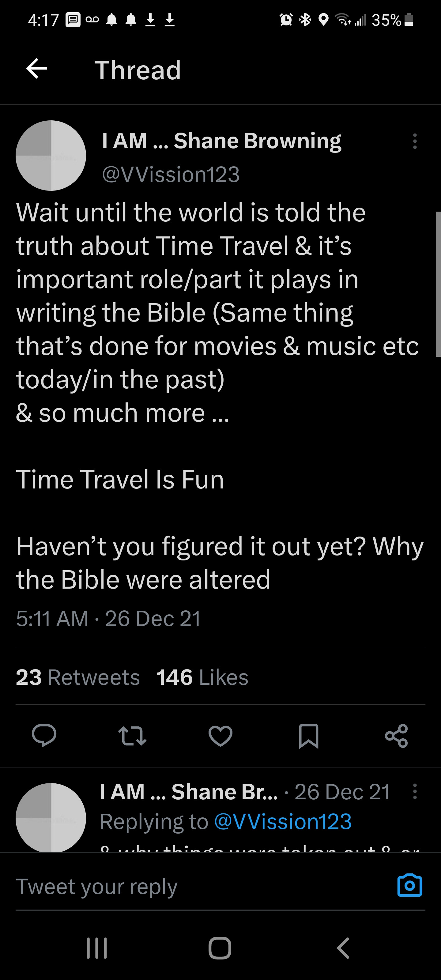Tap the retweet arrows icon
This screenshot has height=980, width=441.
pyautogui.click(x=132, y=735)
